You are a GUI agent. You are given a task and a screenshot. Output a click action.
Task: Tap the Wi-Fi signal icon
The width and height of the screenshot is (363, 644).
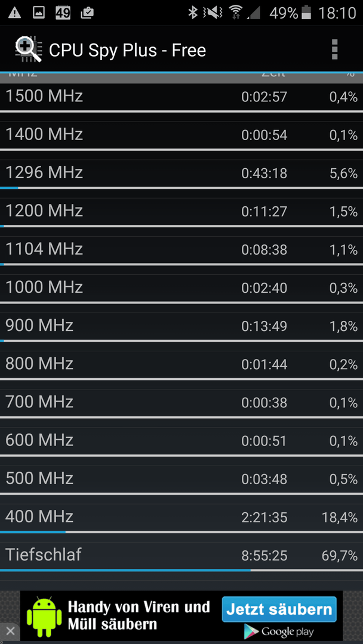(x=236, y=13)
